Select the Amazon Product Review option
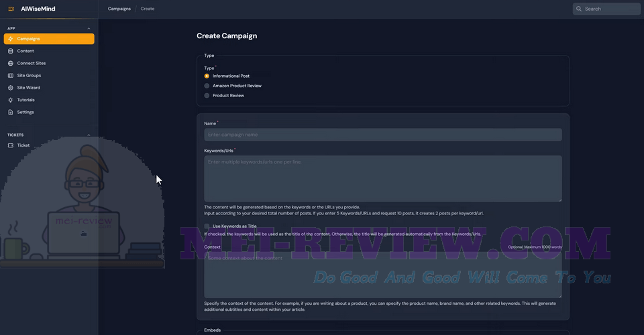 pos(207,86)
